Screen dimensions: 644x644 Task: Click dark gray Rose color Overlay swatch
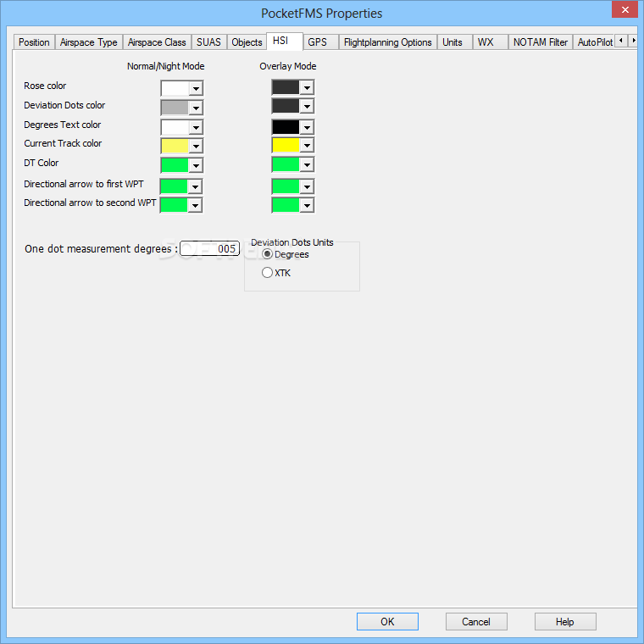286,87
